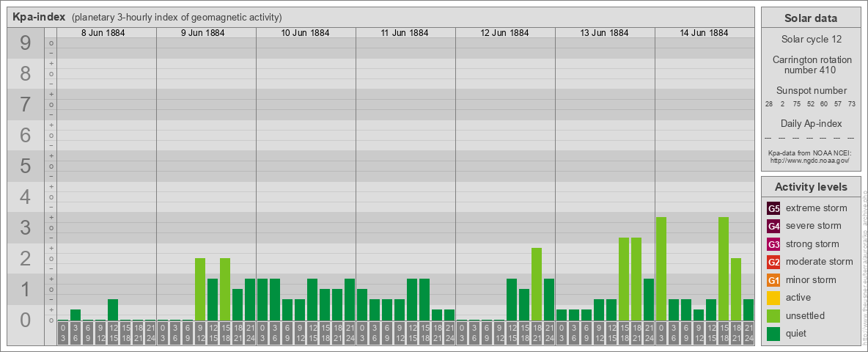Click the 12 Jun 1884 date header
Image resolution: width=868 pixels, height=352 pixels.
[x=504, y=33]
